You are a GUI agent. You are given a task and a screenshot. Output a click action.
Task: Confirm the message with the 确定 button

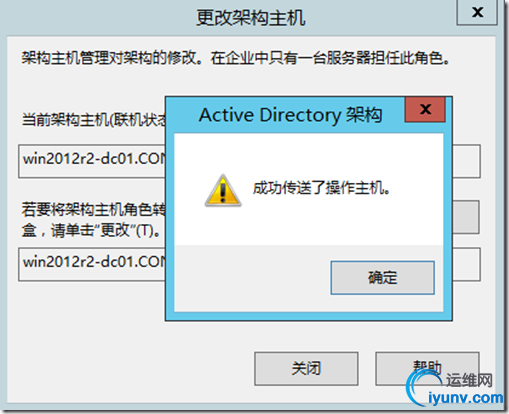click(x=382, y=278)
